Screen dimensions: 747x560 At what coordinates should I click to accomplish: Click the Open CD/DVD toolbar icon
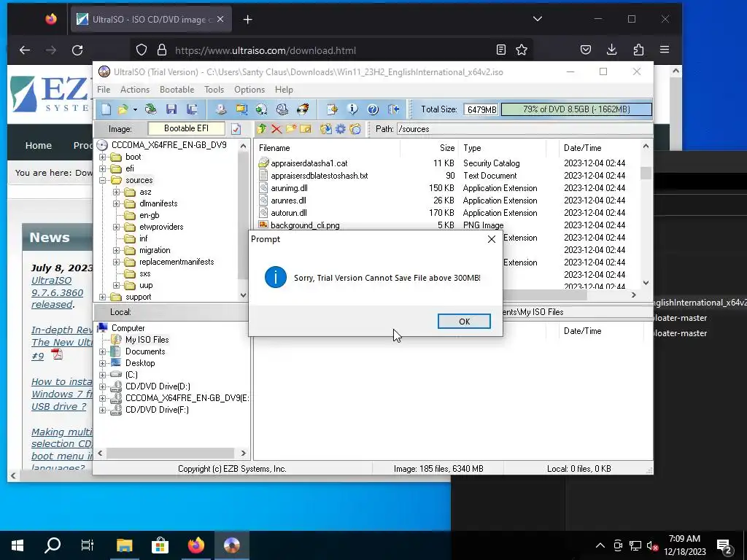click(150, 109)
